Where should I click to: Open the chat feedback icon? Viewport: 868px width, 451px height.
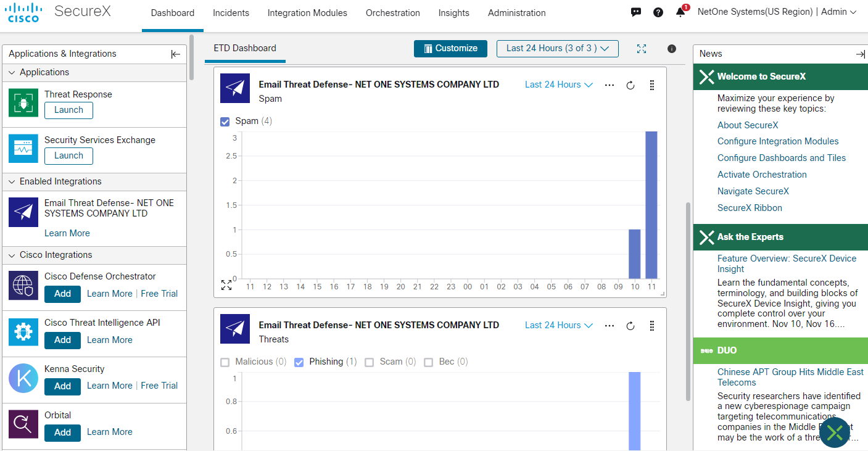click(636, 12)
